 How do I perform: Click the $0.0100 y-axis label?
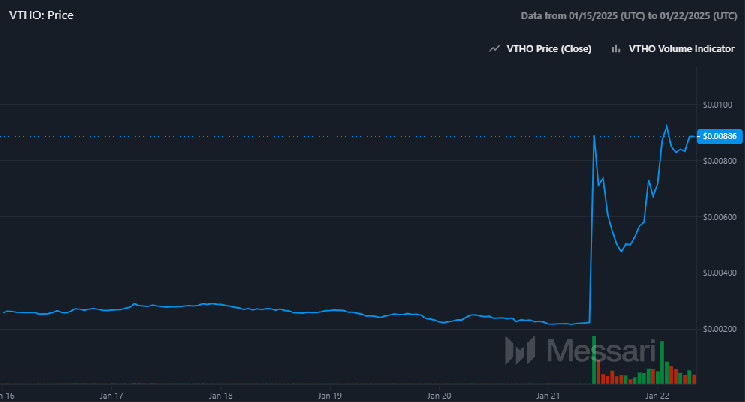[717, 105]
